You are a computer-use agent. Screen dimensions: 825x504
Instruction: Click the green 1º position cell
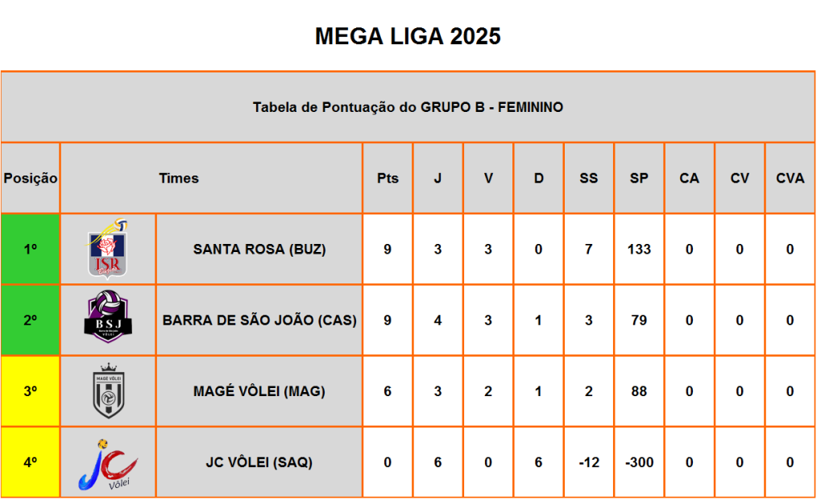[x=31, y=249]
